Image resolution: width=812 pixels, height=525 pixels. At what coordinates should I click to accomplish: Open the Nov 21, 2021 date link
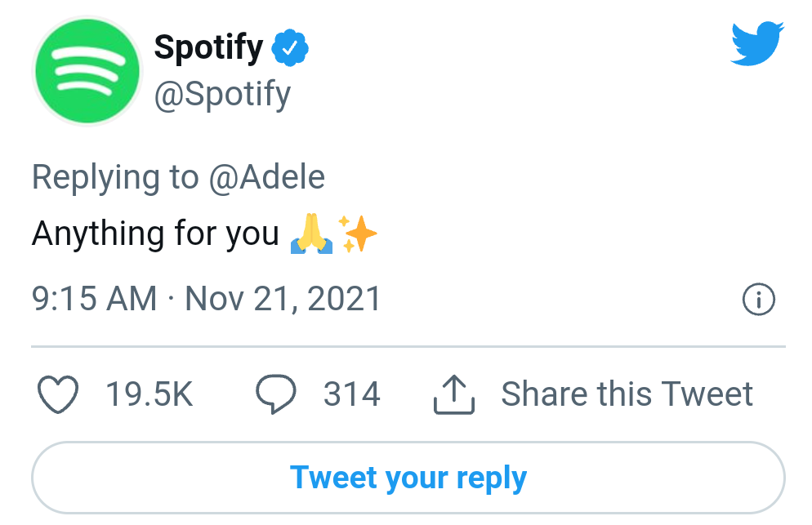click(x=283, y=299)
